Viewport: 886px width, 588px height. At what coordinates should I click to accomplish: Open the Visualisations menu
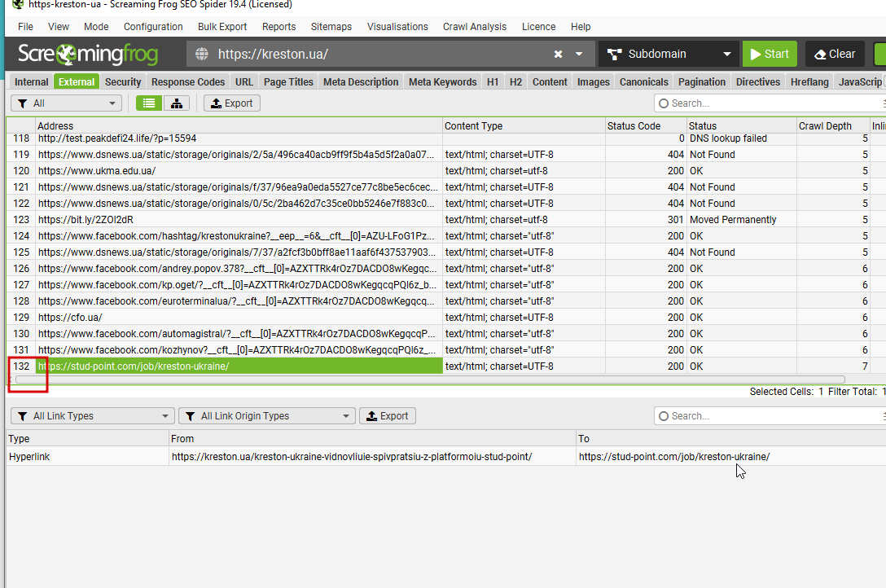tap(397, 27)
